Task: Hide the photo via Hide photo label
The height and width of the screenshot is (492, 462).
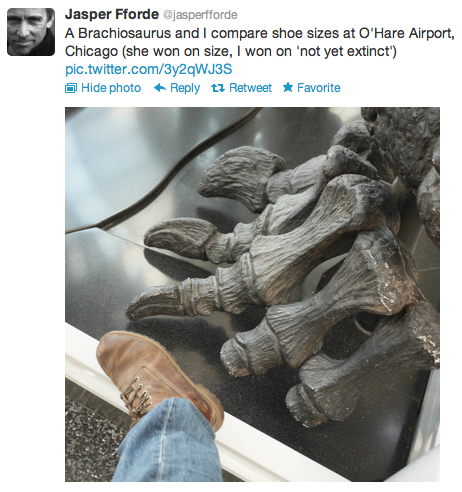Action: pos(111,88)
